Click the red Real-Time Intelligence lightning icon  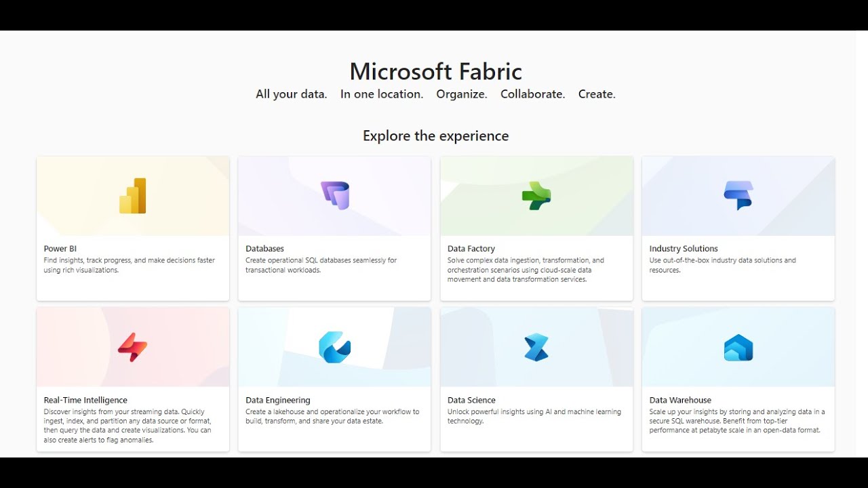pyautogui.click(x=133, y=347)
